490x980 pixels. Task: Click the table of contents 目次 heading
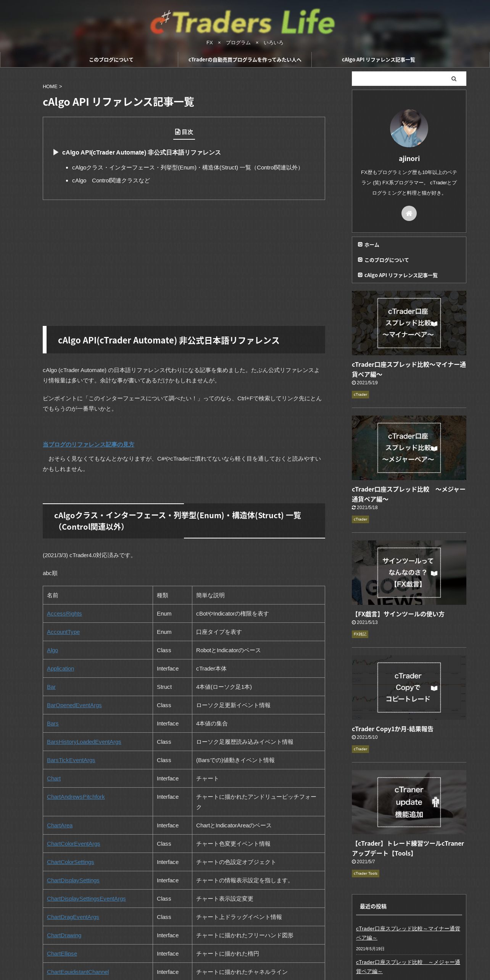(184, 132)
